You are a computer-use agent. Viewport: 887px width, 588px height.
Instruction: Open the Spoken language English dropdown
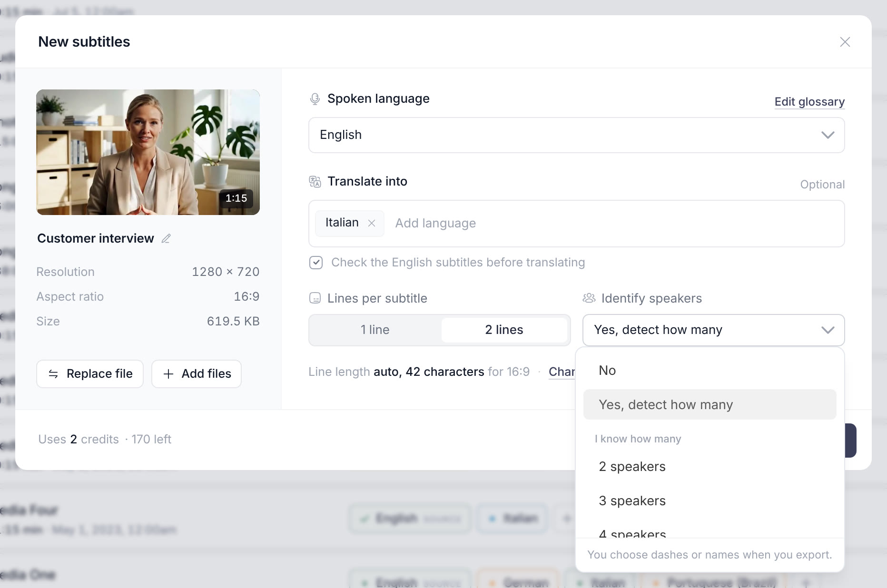[x=576, y=135]
